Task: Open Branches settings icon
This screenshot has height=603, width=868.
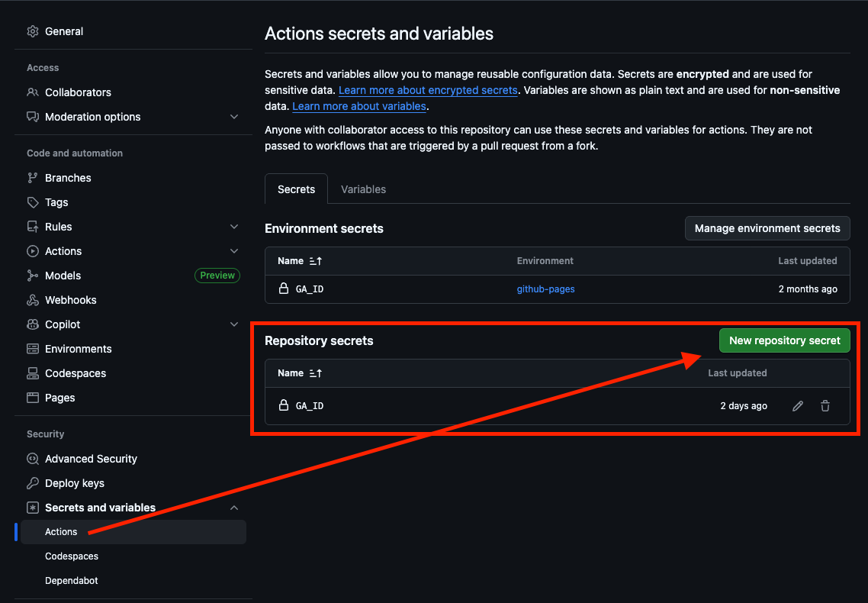Action: point(33,178)
